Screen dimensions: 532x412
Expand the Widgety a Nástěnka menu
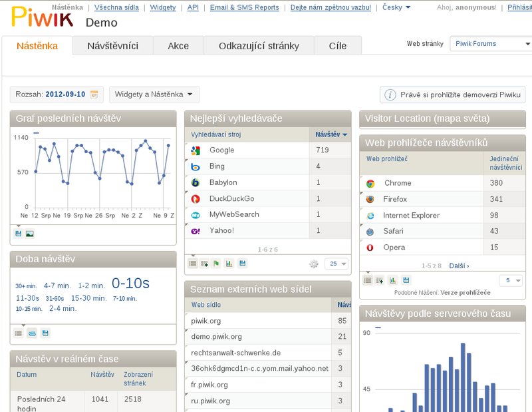154,95
